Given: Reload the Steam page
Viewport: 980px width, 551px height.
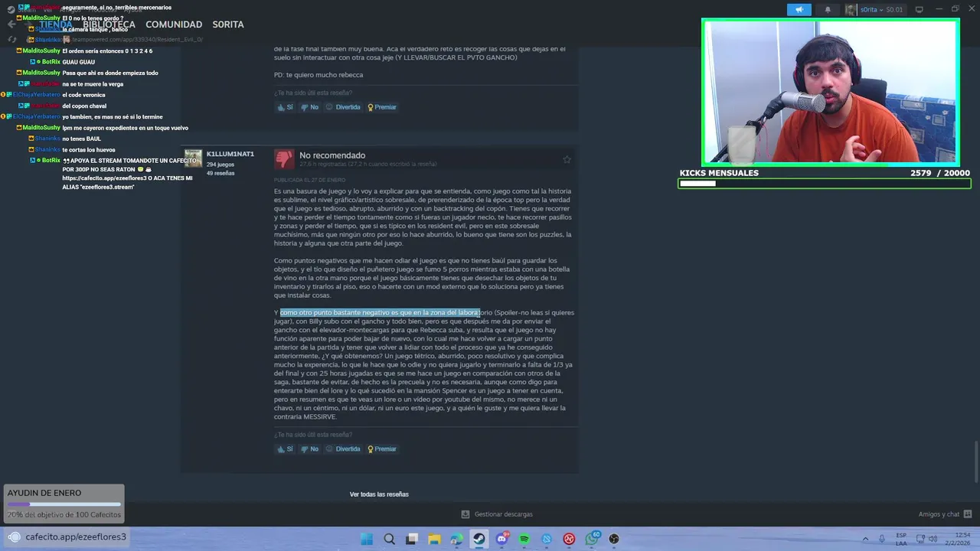Looking at the screenshot, I should (x=12, y=39).
